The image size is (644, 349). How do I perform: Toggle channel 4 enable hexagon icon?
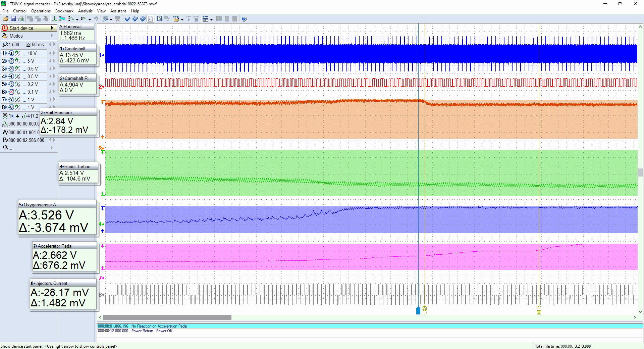(11, 77)
